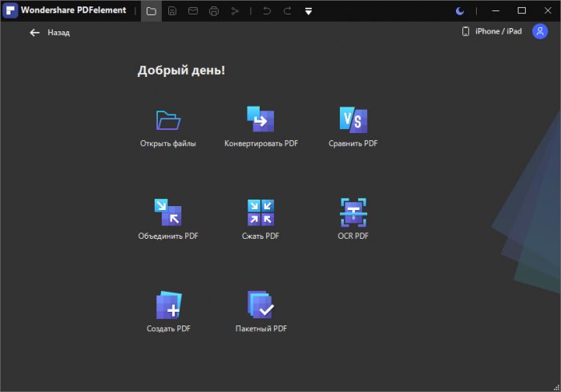
Task: Choose the Сжать PDF compress icon
Action: (x=260, y=212)
